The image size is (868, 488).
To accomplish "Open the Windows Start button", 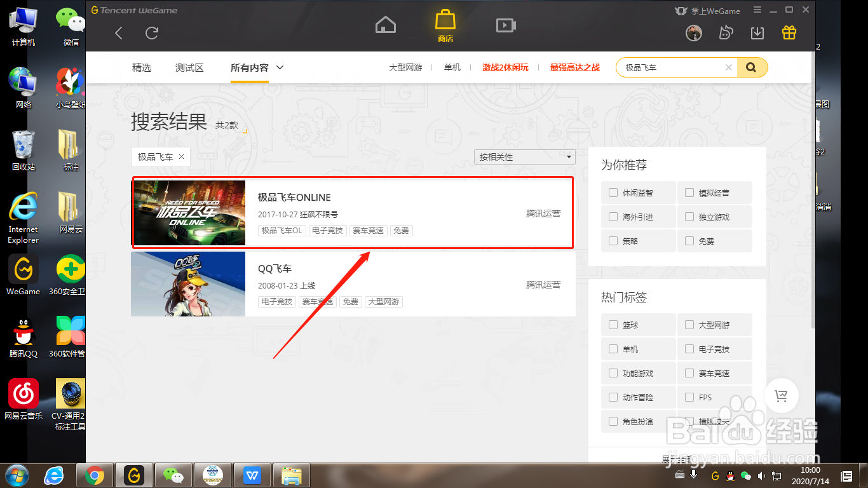I will pos(17,475).
